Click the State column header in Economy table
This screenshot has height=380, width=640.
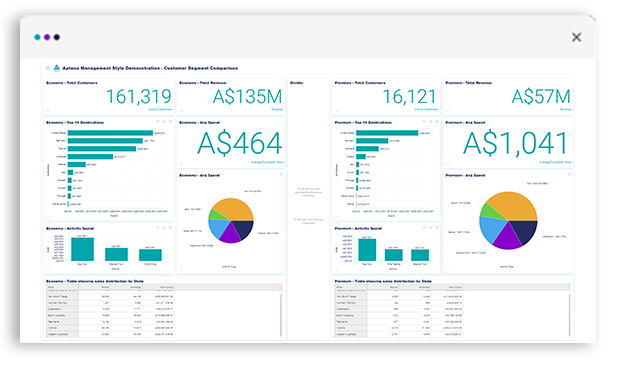[62, 287]
